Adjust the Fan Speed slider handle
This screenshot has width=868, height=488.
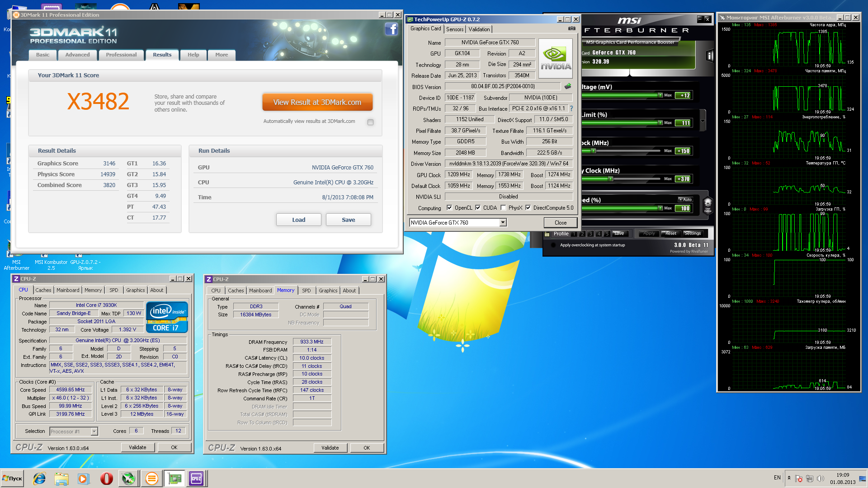[660, 208]
